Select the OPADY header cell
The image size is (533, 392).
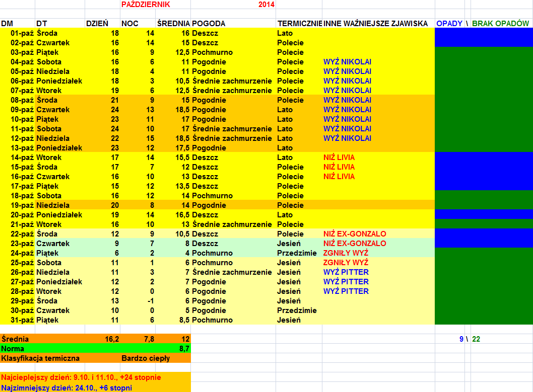click(x=449, y=24)
